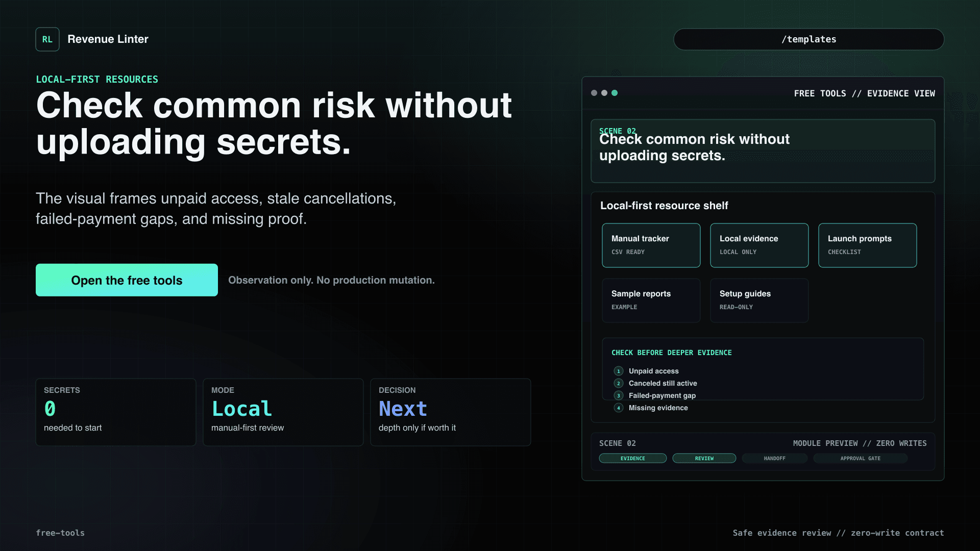Click the second gray window dot
Screen dimensions: 980x551
tap(604, 93)
